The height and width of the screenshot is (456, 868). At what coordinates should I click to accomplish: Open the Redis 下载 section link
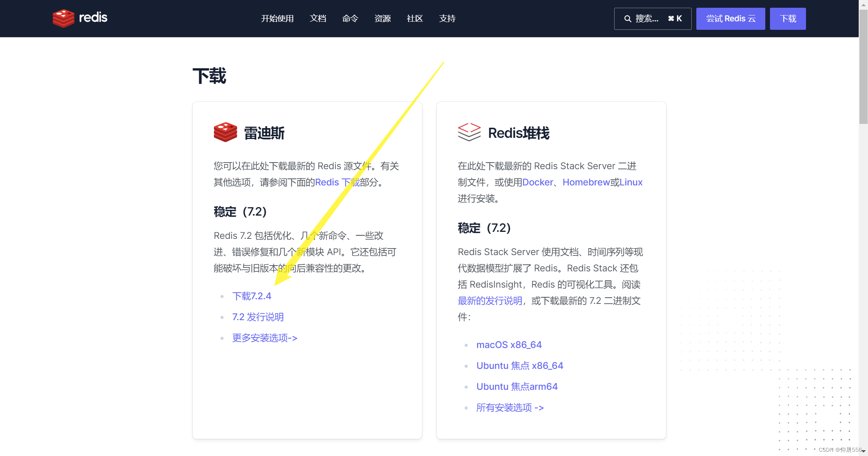coord(338,182)
